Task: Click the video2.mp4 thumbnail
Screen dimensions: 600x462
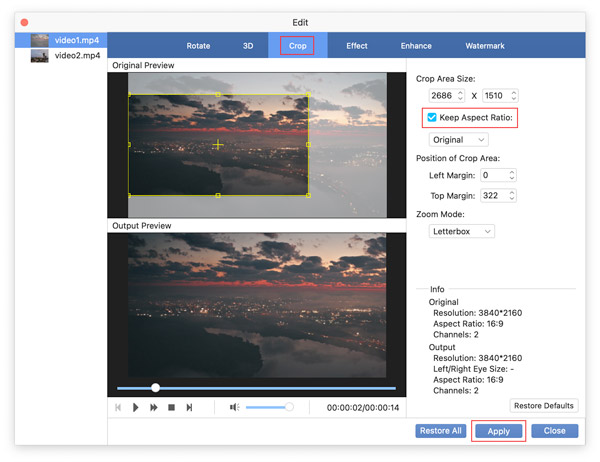Action: [39, 56]
